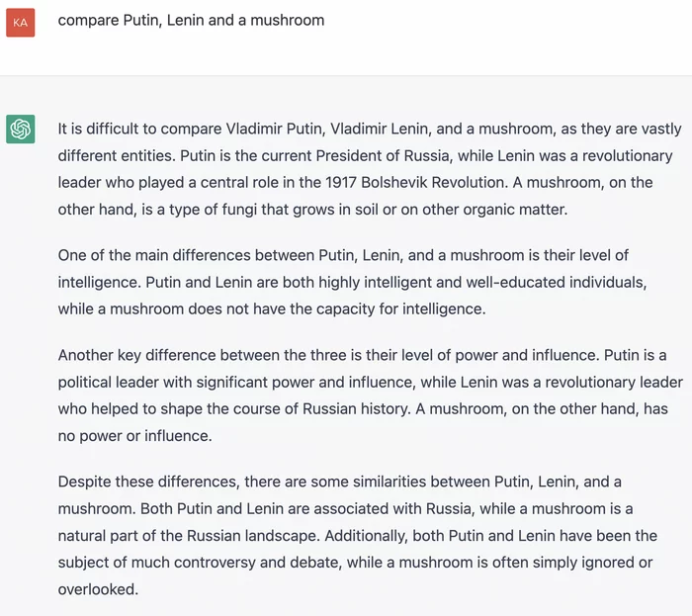This screenshot has height=616, width=692.
Task: Click the words 'Vladimir Lenin' in the first line
Action: [379, 129]
